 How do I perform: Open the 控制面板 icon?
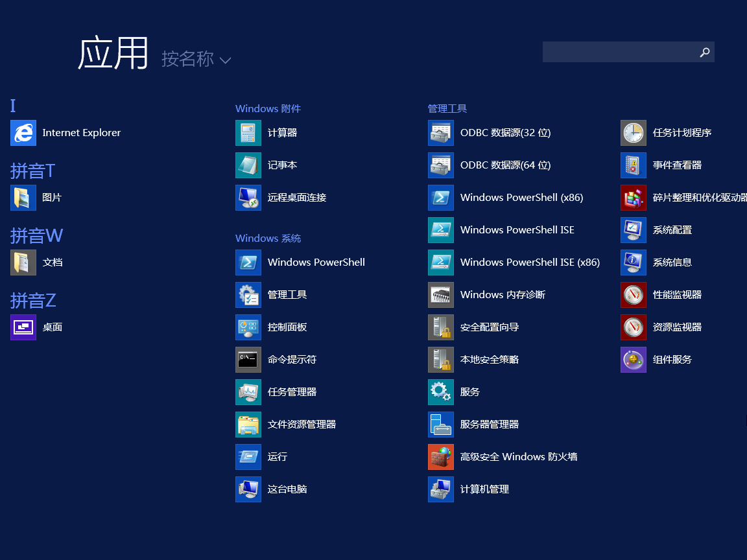point(248,327)
